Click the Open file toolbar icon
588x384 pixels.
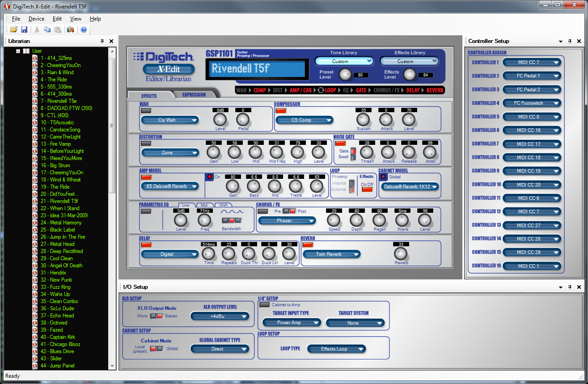coord(14,30)
